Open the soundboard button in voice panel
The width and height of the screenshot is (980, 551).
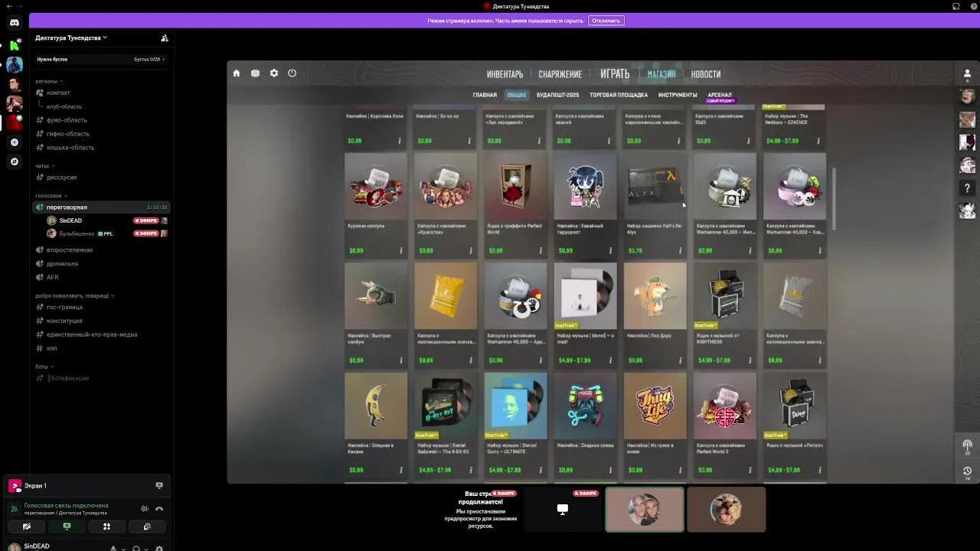coord(147,527)
